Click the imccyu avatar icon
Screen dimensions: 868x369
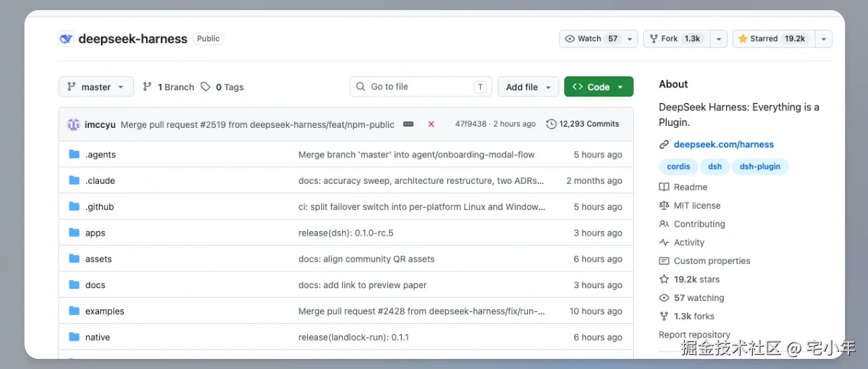(73, 125)
